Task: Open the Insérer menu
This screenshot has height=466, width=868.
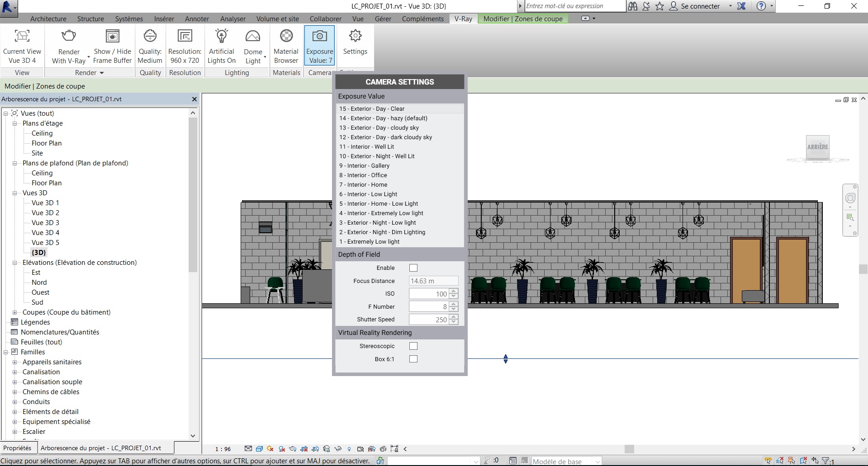Action: pos(164,19)
